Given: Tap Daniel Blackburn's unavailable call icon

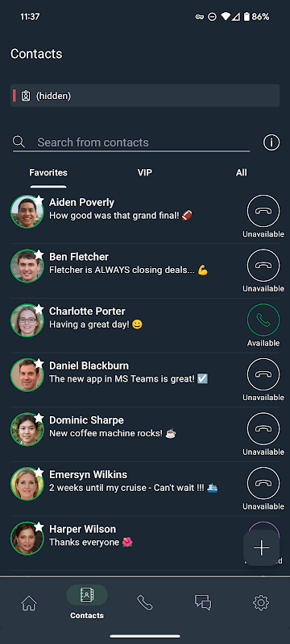Looking at the screenshot, I should 263,374.
